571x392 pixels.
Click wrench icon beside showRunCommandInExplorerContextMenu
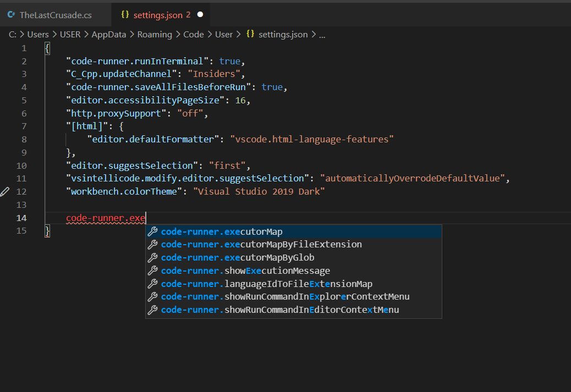(152, 297)
